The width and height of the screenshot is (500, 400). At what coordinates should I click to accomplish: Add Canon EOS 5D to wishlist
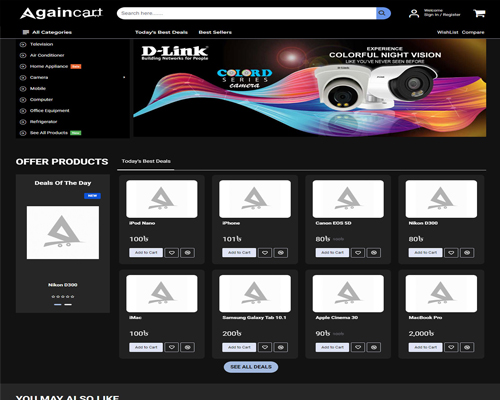(x=358, y=253)
